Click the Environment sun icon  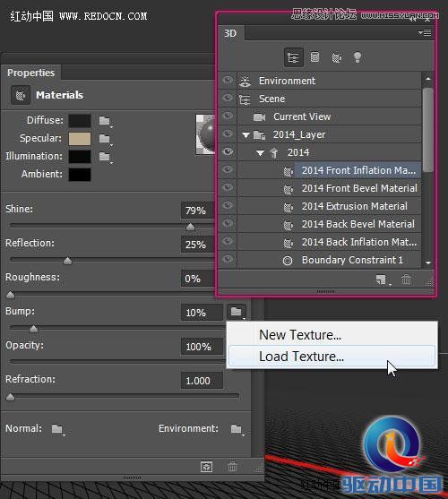(x=245, y=82)
